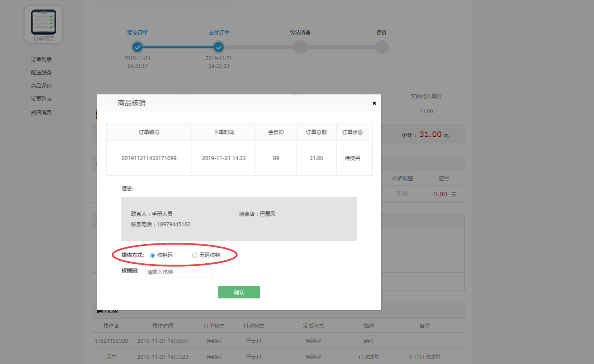
Task: Open 订单列表 in the sidebar
Action: coord(41,59)
